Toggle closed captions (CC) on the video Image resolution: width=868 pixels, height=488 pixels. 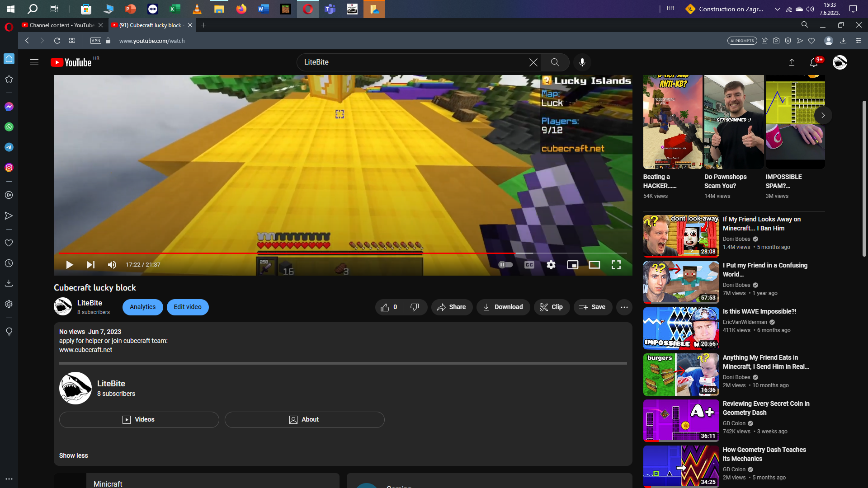tap(529, 265)
